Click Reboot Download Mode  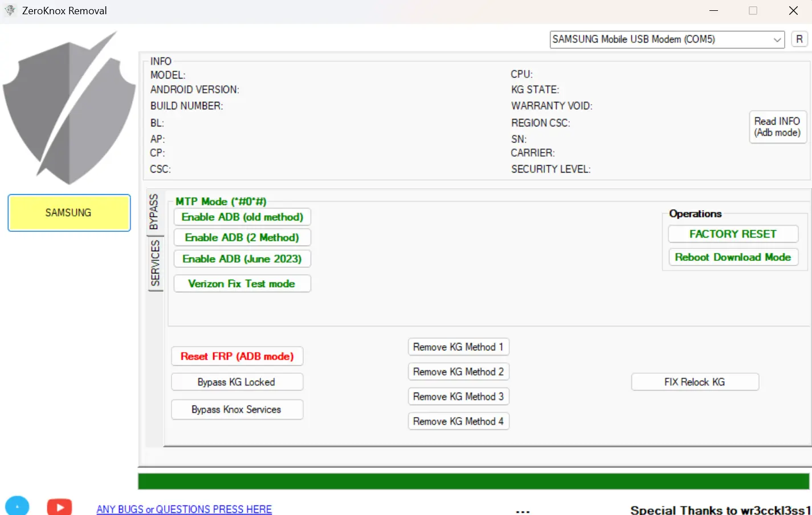tap(733, 257)
